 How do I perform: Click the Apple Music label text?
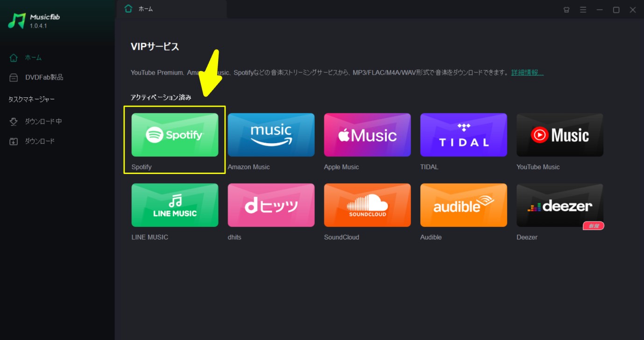click(341, 167)
